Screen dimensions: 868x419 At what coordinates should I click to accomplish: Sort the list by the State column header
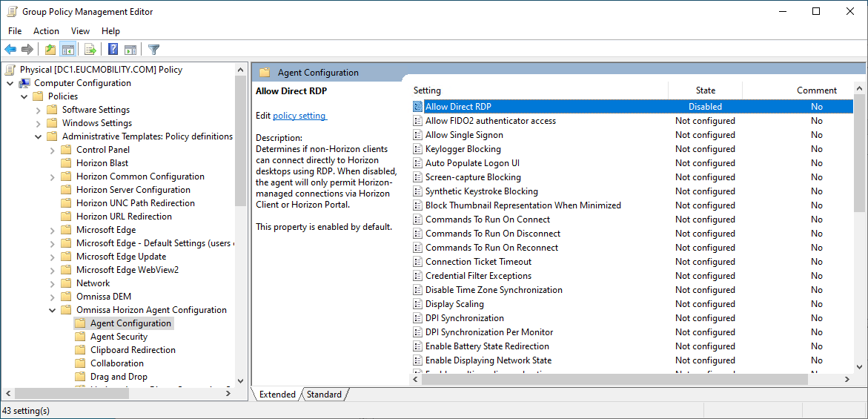pyautogui.click(x=705, y=90)
